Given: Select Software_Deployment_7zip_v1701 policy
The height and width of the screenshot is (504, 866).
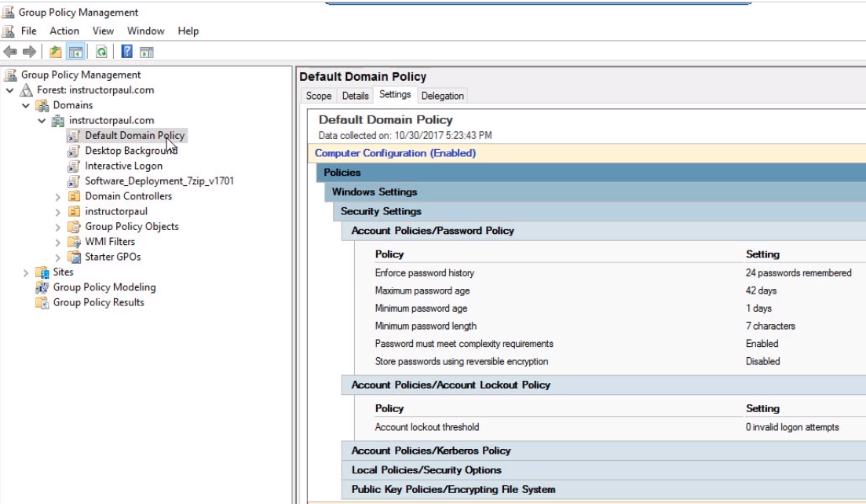Looking at the screenshot, I should (x=159, y=181).
